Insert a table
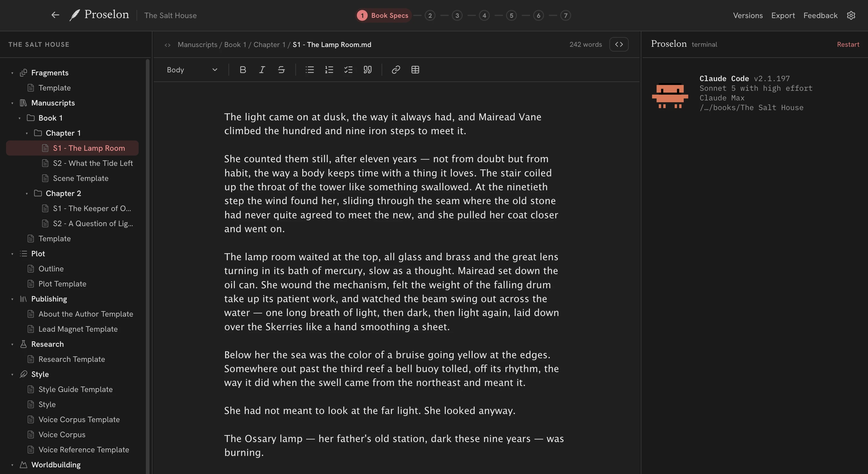The image size is (868, 474). pyautogui.click(x=415, y=70)
